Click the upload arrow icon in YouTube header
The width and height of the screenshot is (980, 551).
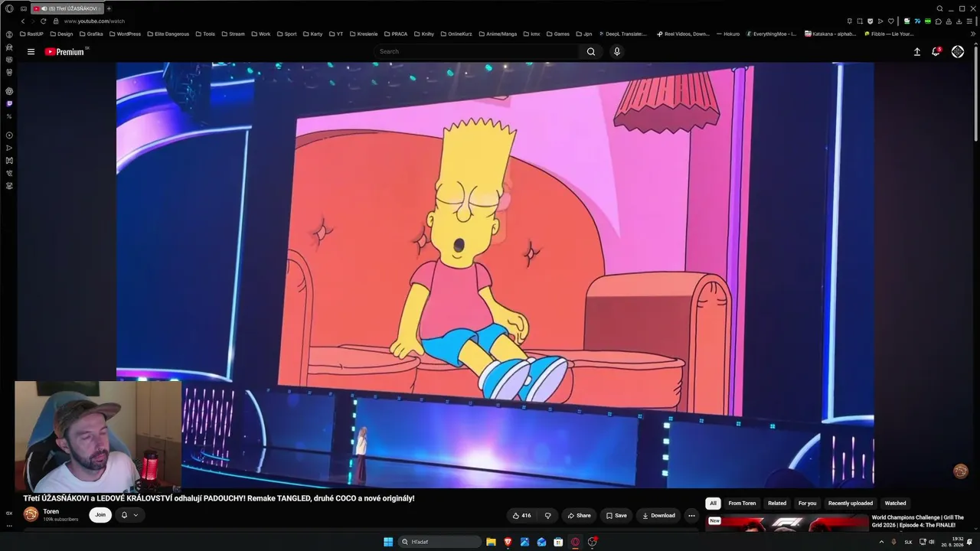pos(917,52)
